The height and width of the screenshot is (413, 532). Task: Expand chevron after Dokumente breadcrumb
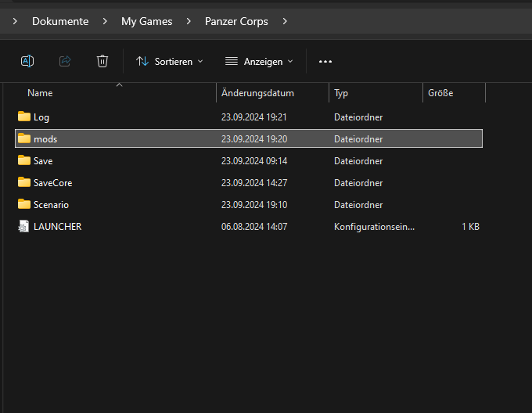click(x=105, y=21)
